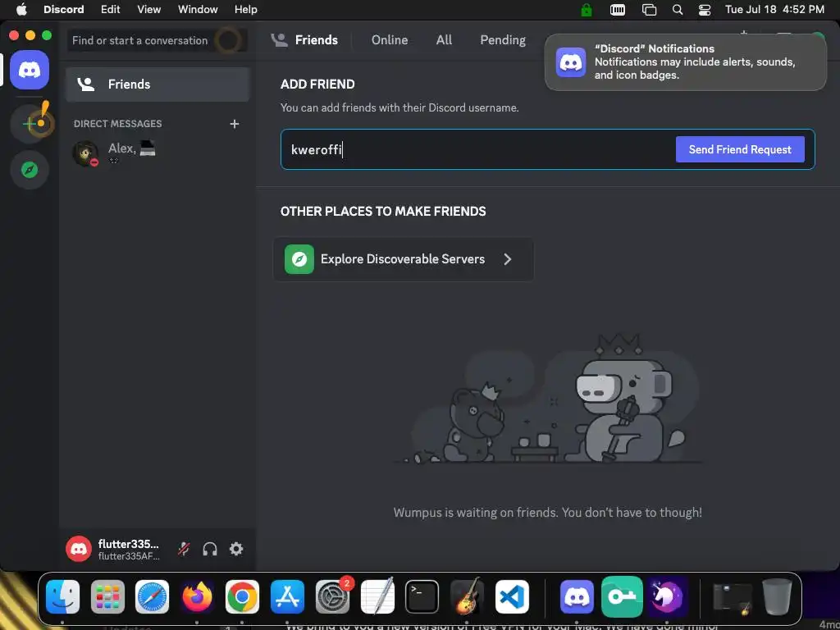Open Control Center in menu bar
840x630 pixels.
click(705, 9)
